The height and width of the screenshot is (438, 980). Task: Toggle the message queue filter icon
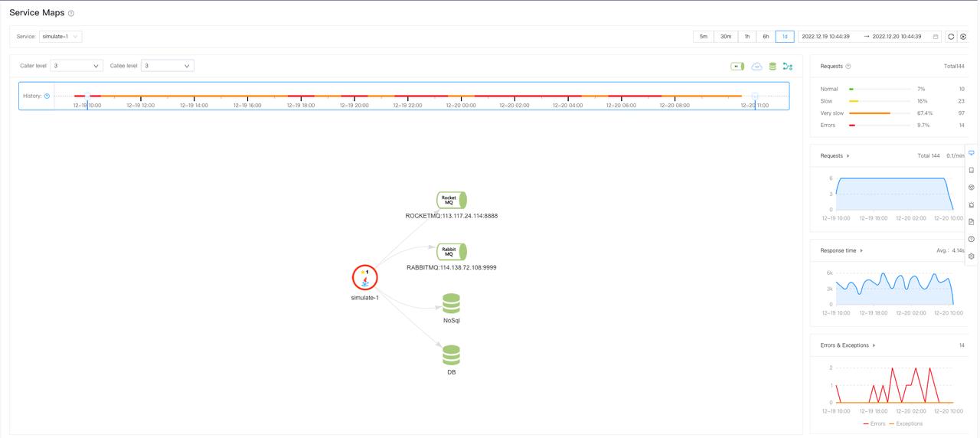(737, 67)
